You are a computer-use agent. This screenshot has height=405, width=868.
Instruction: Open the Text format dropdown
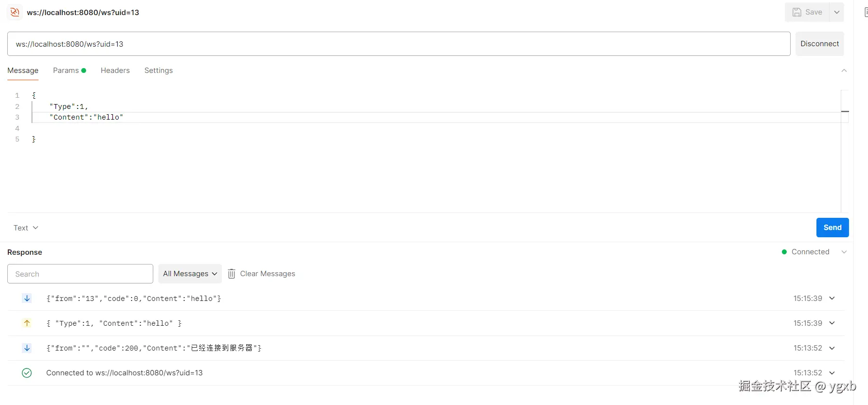point(26,228)
